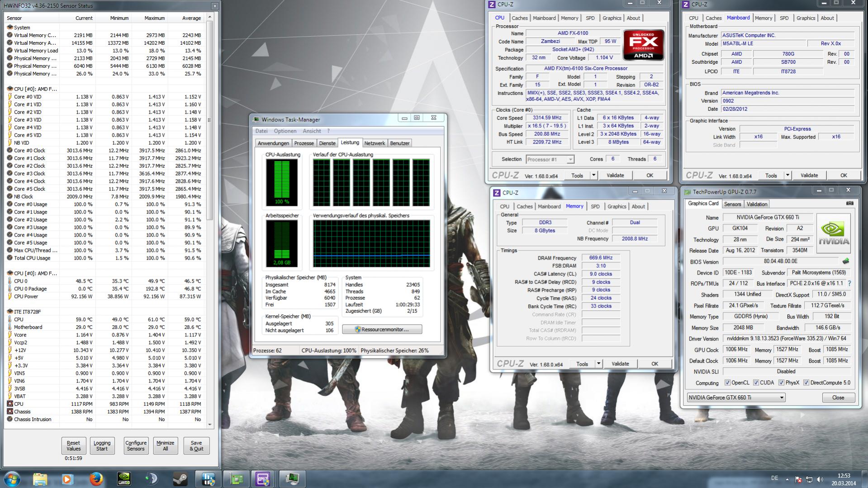This screenshot has width=868, height=488.
Task: Expand the Tools arrow in CPU-Z Mainboard window
Action: coord(787,175)
